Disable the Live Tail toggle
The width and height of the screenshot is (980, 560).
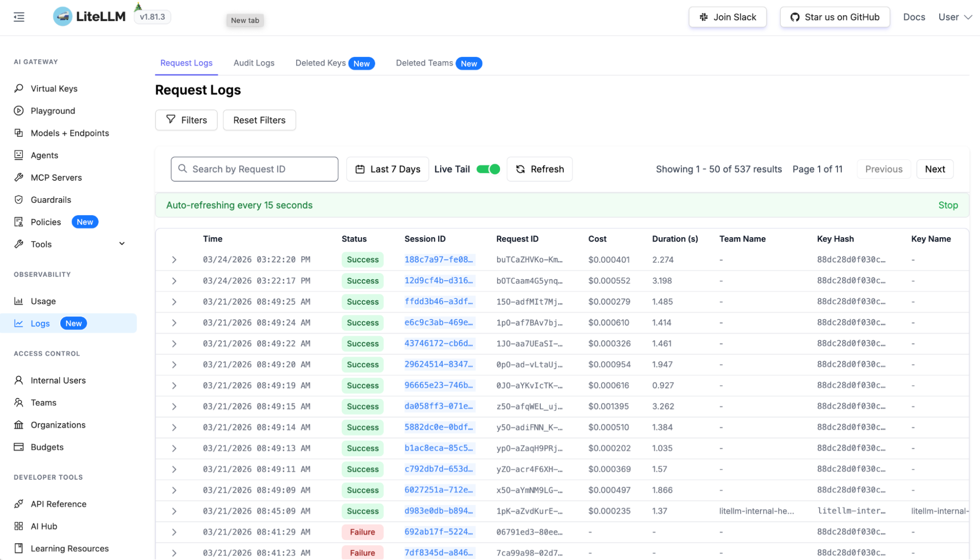point(488,169)
